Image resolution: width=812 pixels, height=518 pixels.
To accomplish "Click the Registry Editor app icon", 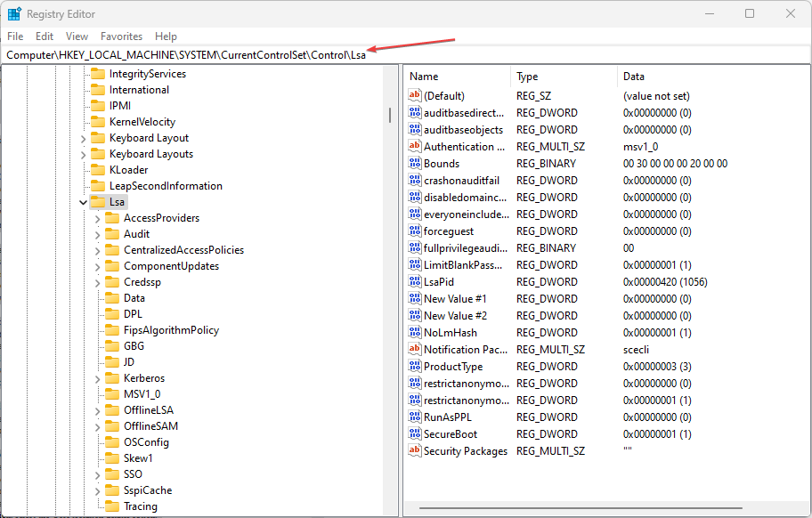I will (x=14, y=13).
